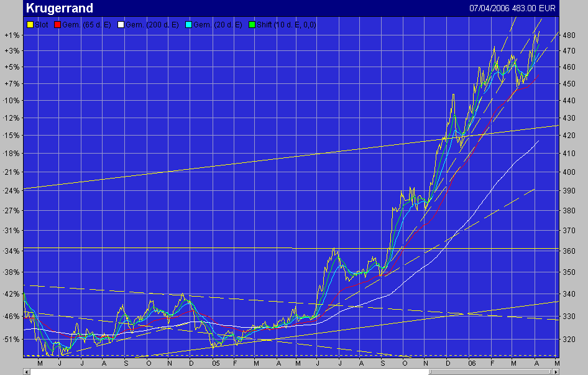Click the '-42%' percent axis label
The height and width of the screenshot is (375, 588).
(11, 294)
